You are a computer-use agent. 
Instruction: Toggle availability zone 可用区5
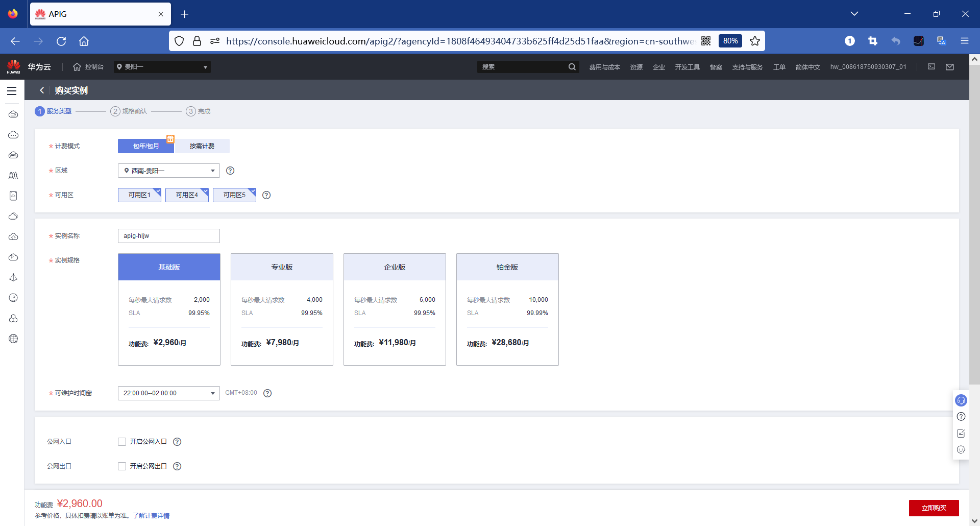(234, 195)
